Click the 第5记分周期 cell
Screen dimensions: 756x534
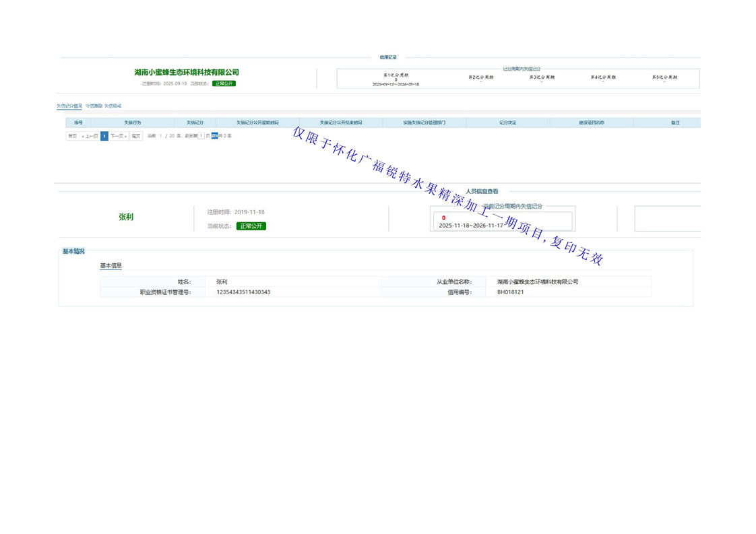(664, 77)
